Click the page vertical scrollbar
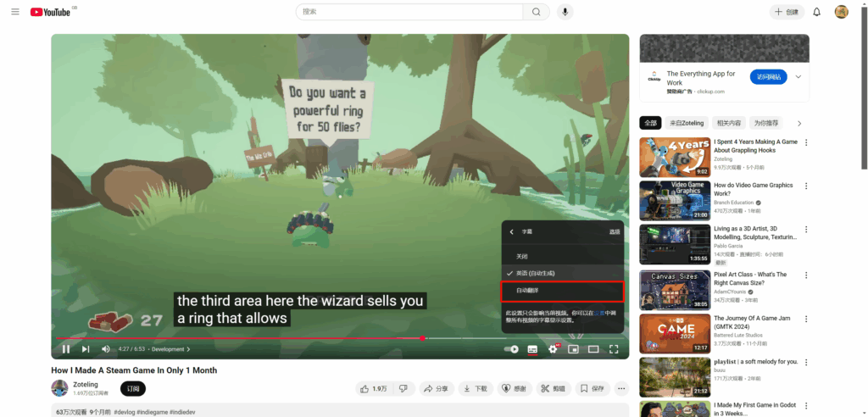Viewport: 868px width, 417px height. (864, 89)
